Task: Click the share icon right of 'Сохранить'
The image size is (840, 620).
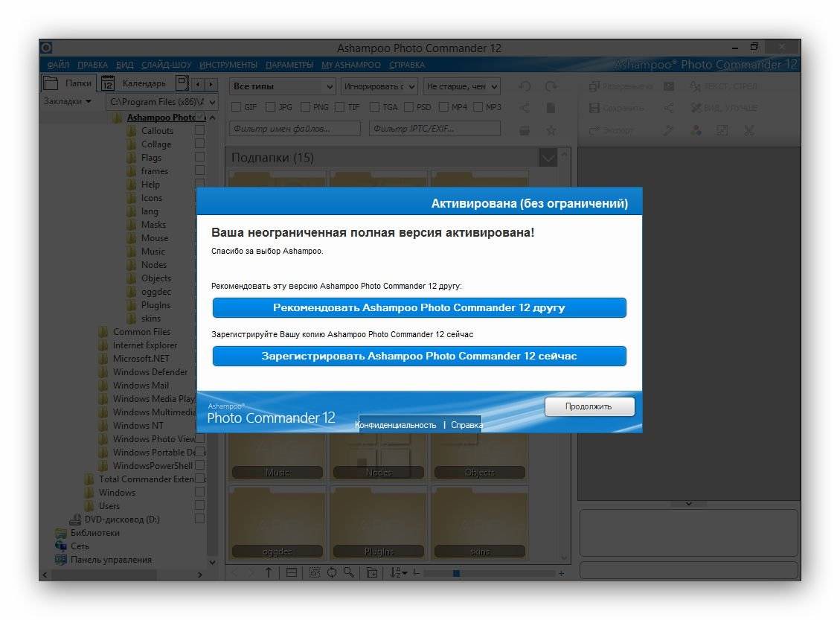Action: pyautogui.click(x=669, y=108)
